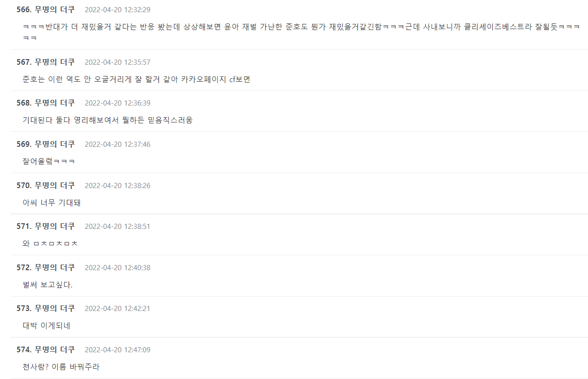This screenshot has height=379, width=588.
Task: Click timestamp 2022-04-20 12:47:09
Action: point(118,350)
